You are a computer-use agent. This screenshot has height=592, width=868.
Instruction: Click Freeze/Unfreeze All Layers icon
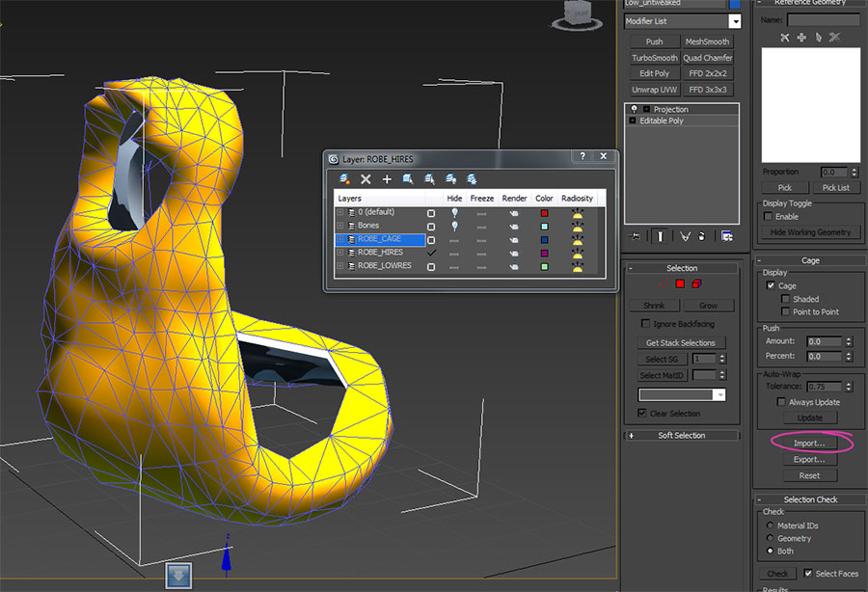click(x=472, y=178)
